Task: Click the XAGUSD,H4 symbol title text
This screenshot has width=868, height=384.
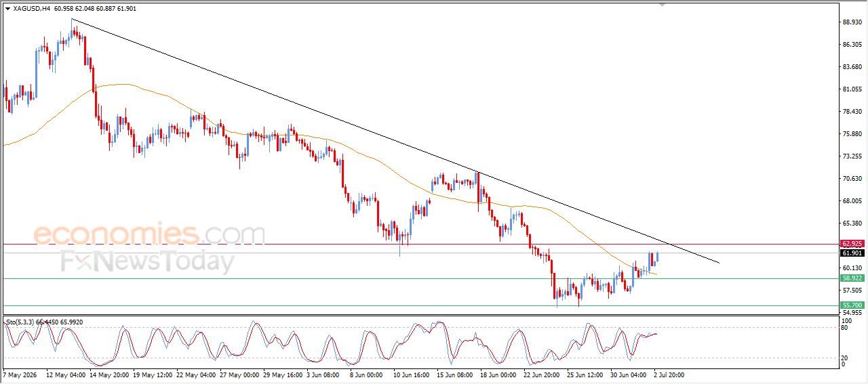Action: point(31,9)
